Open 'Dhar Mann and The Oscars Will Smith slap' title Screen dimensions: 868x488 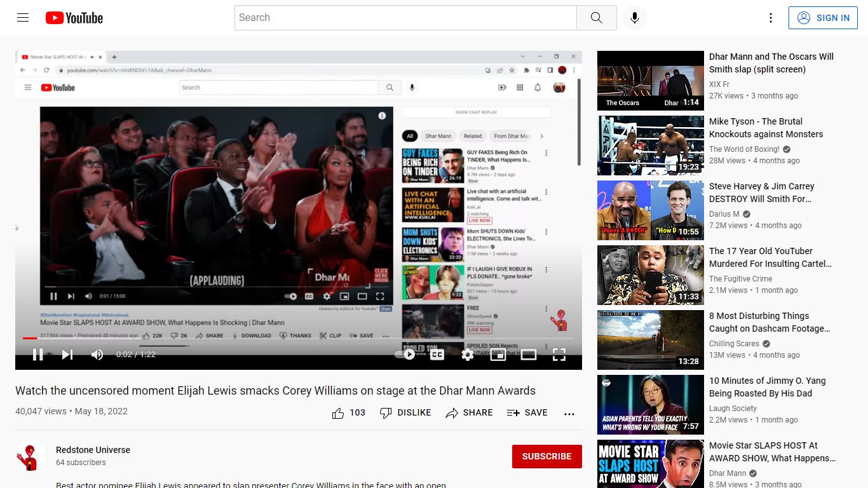(x=771, y=63)
